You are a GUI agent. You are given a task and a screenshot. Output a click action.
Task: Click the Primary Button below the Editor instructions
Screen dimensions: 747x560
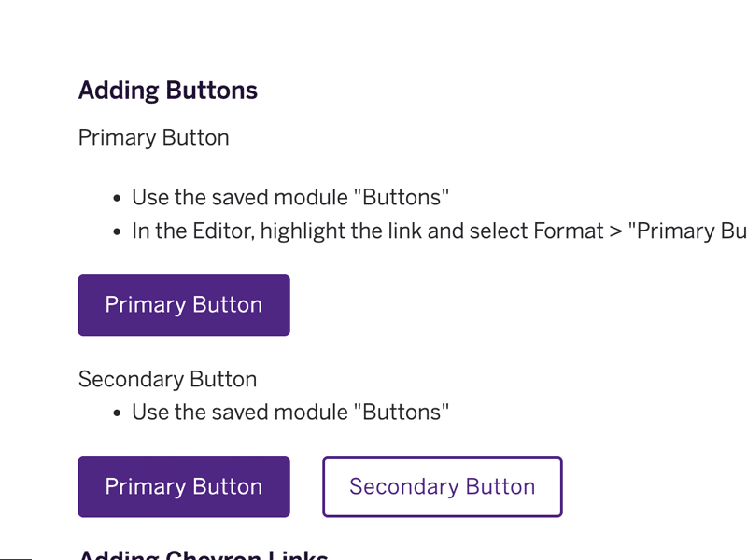[x=184, y=305]
